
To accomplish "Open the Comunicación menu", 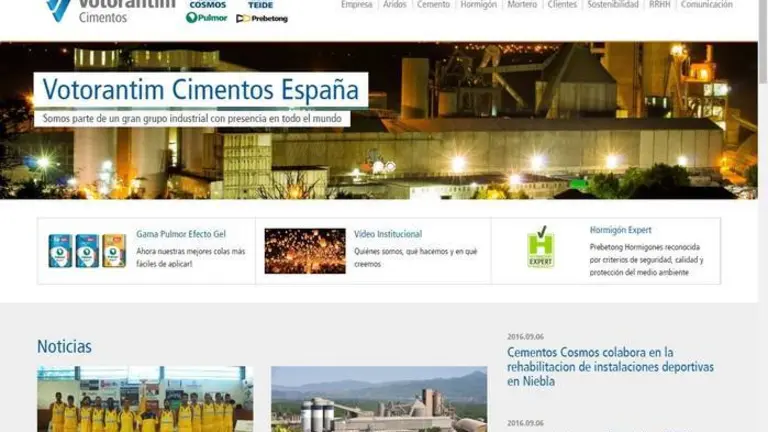I will 706,5.
